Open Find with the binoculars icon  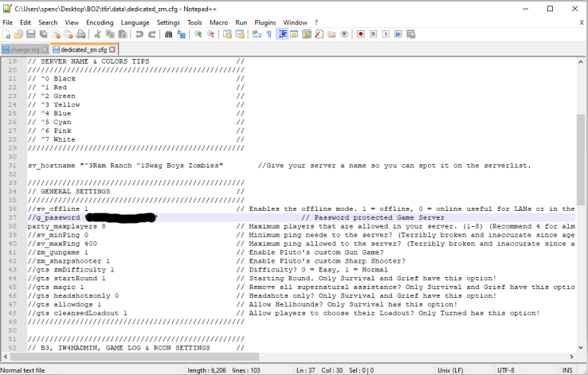(x=169, y=34)
